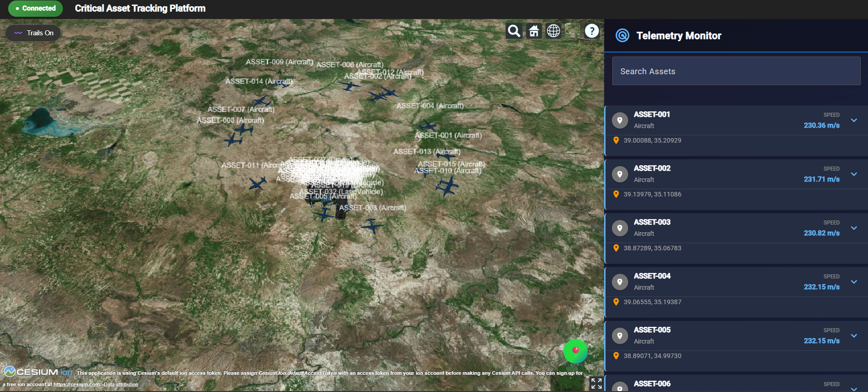Click ASSET-004 orange coordinate pin
The width and height of the screenshot is (868, 392).
point(616,302)
